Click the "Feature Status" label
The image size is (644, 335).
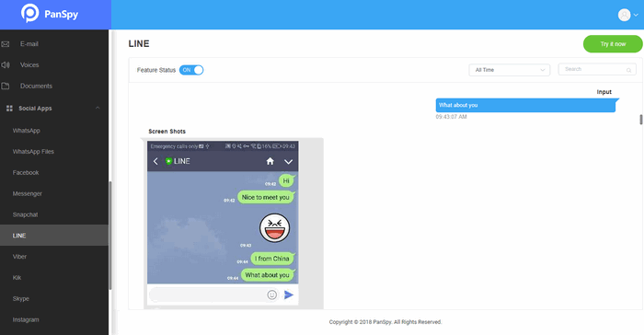[156, 70]
